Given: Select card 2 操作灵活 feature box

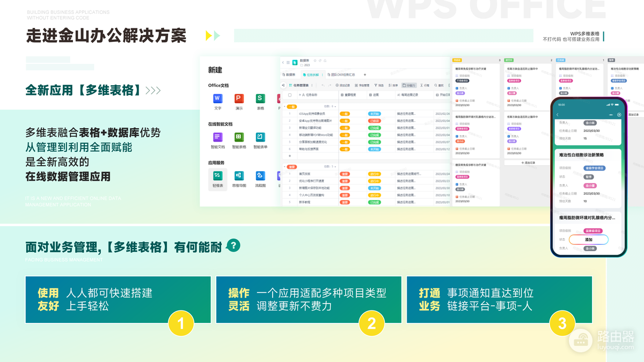Looking at the screenshot, I should (309, 300).
